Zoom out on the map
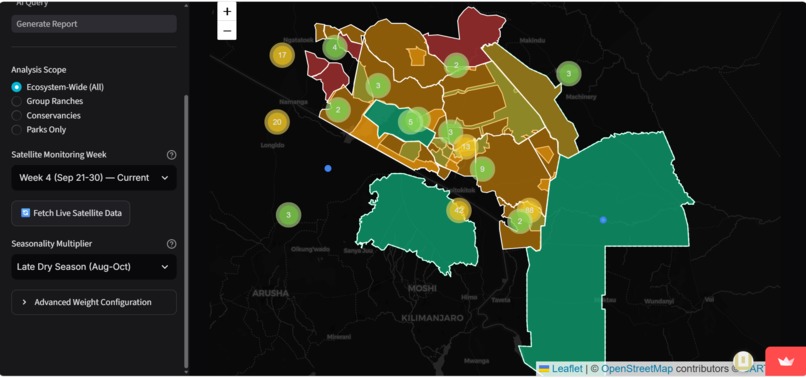This screenshot has width=806, height=378. click(x=227, y=31)
